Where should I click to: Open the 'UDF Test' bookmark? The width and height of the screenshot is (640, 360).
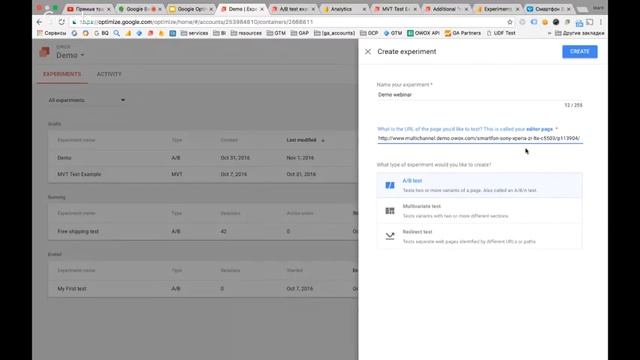click(x=501, y=33)
